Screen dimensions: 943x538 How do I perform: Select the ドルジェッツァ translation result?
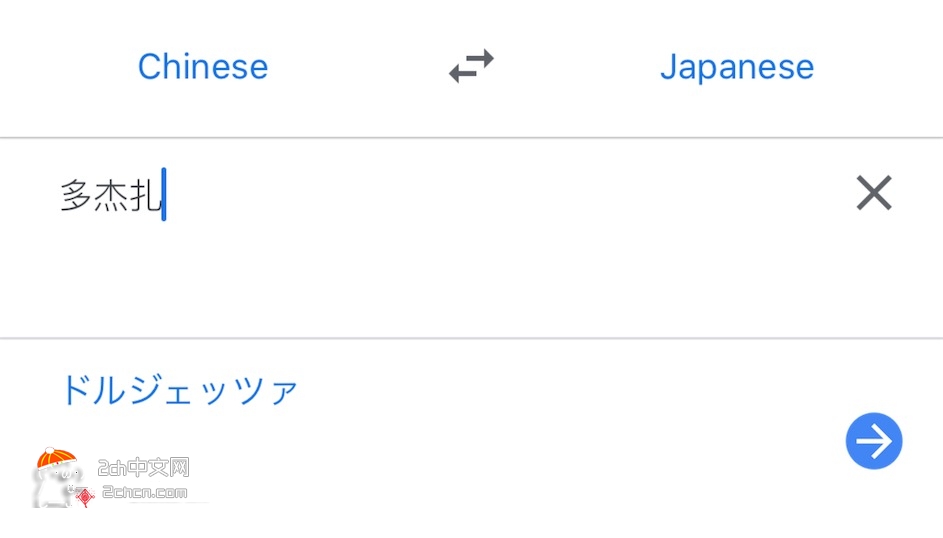tap(179, 390)
